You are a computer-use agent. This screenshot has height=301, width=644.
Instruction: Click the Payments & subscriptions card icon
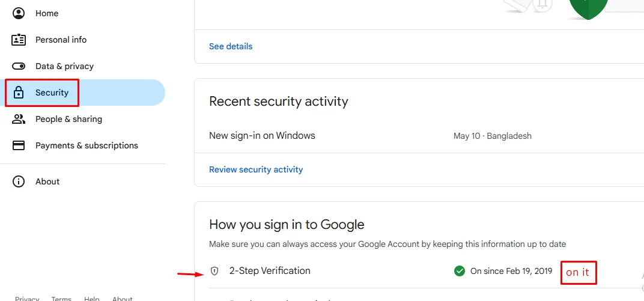coord(19,145)
